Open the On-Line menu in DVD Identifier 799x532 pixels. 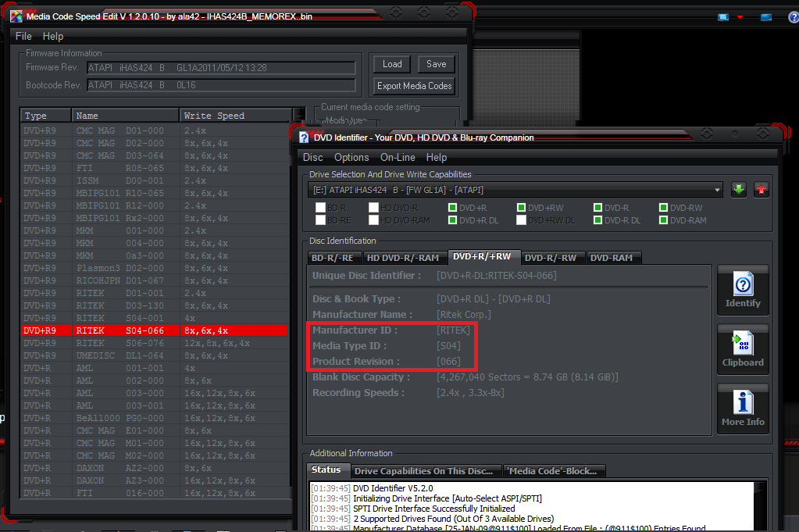coord(398,158)
